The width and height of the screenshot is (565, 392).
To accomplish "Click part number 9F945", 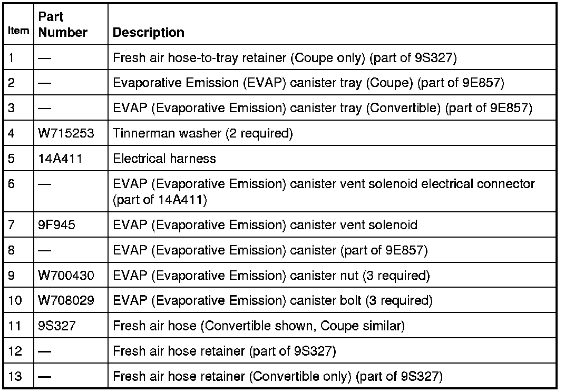I will tap(57, 225).
